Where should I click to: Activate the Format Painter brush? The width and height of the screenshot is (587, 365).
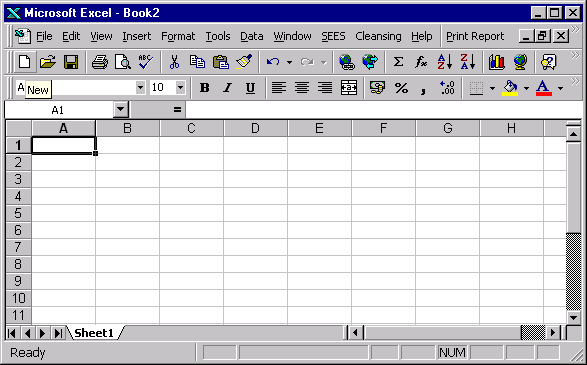244,62
